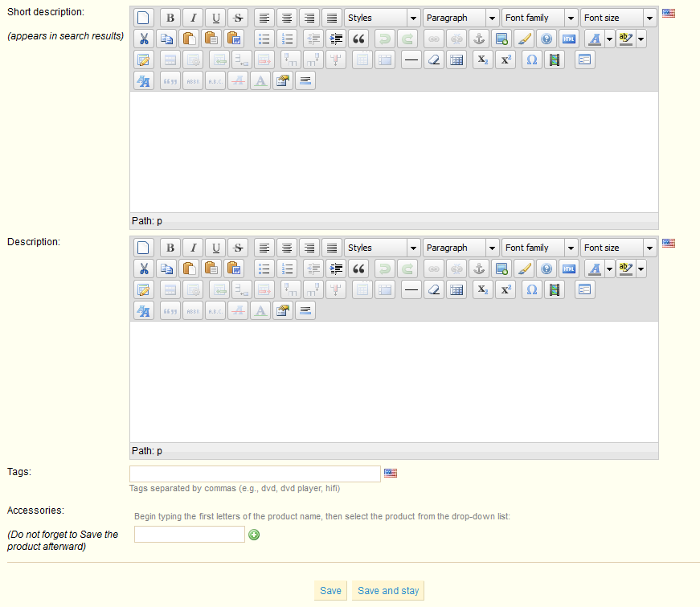This screenshot has width=700, height=607.
Task: Click New document icon in Description editor
Action: (x=143, y=248)
